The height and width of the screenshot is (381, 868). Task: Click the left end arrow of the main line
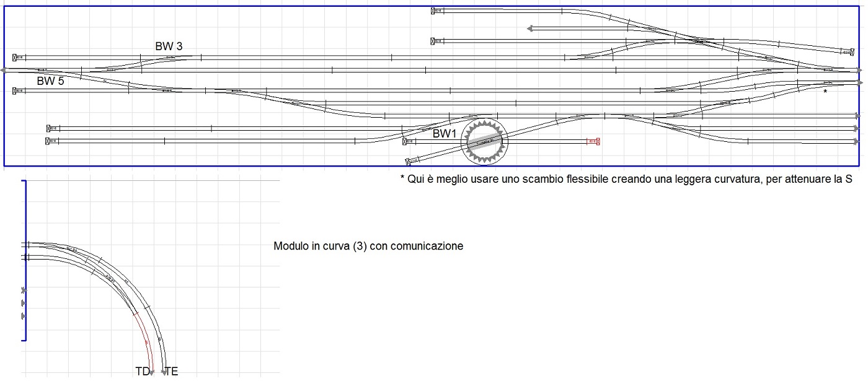[4, 71]
